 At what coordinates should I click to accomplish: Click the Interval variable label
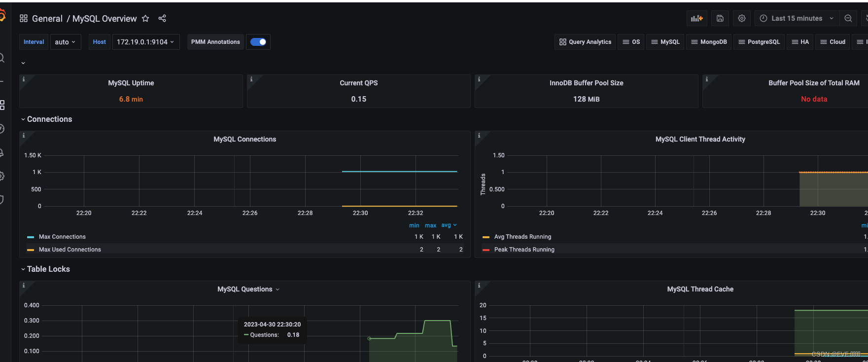[34, 42]
